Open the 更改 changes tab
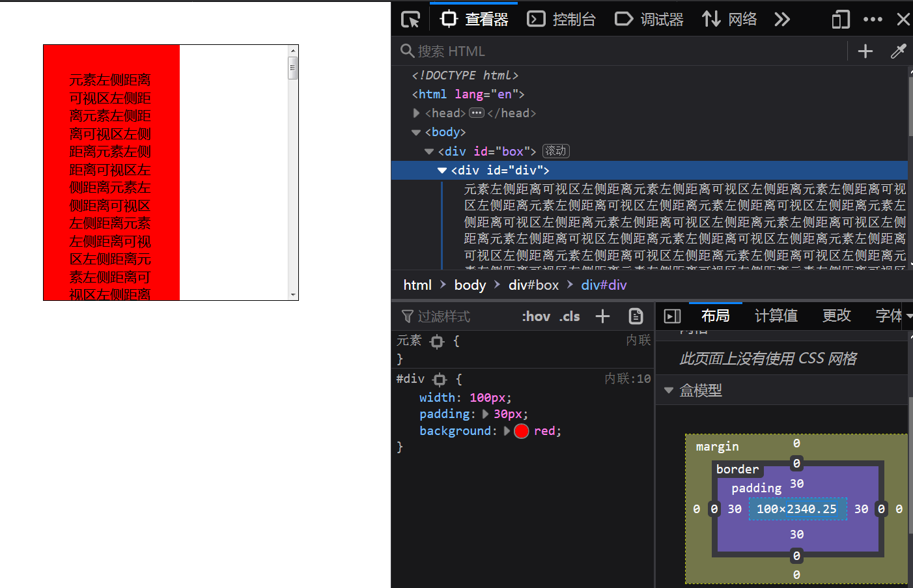Image resolution: width=913 pixels, height=588 pixels. pos(836,316)
